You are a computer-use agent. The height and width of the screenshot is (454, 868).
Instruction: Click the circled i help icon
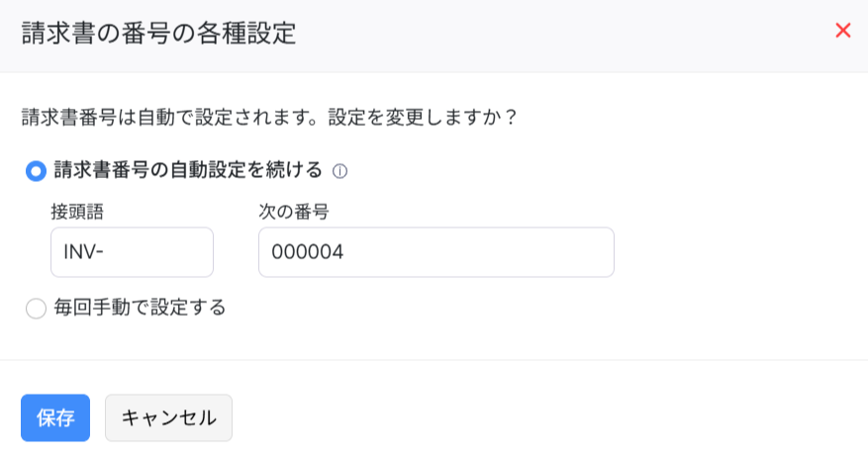pyautogui.click(x=339, y=171)
